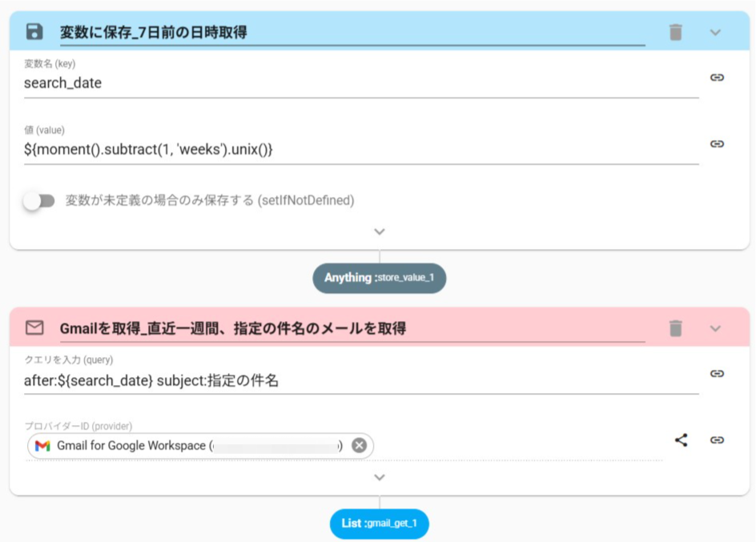Expand more options below the setIfNotDefined toggle
Viewport: 756px width, 542px height.
[x=380, y=231]
